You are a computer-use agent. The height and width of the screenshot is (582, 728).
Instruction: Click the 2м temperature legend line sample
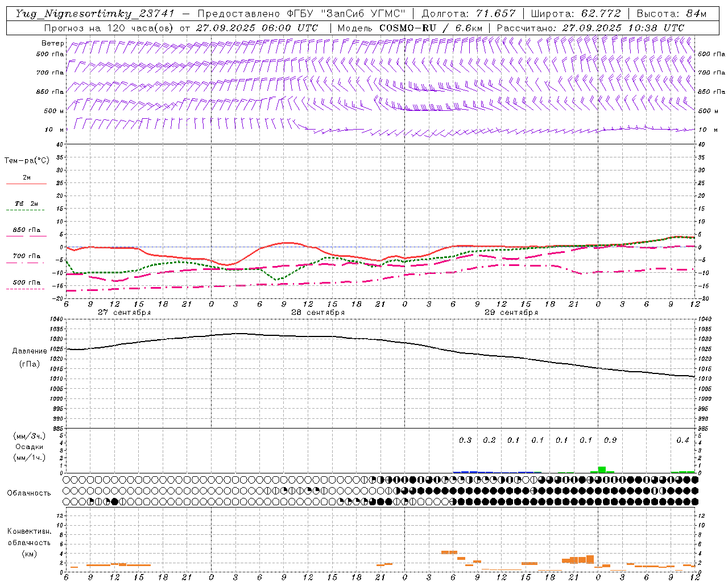click(26, 184)
